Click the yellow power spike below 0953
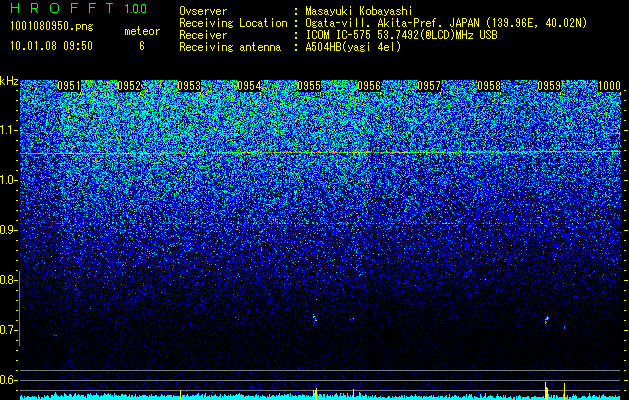This screenshot has height=400, width=629. pos(181,394)
